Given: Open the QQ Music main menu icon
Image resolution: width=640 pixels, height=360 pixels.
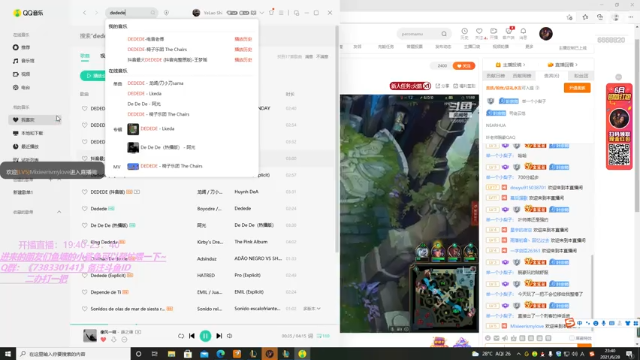Looking at the screenshot, I should [281, 13].
